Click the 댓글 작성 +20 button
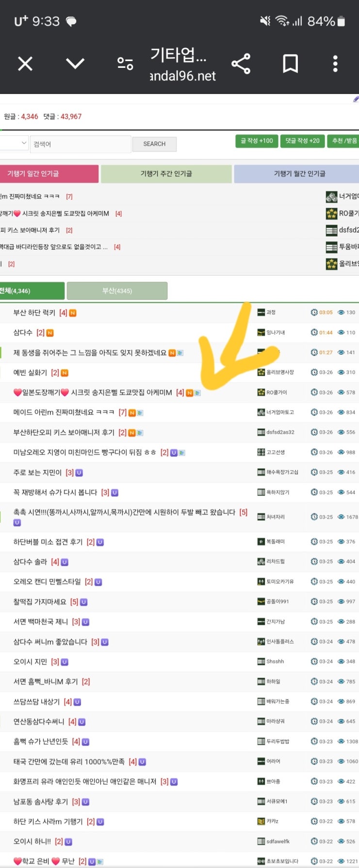This screenshot has height=868, width=359. [x=302, y=141]
